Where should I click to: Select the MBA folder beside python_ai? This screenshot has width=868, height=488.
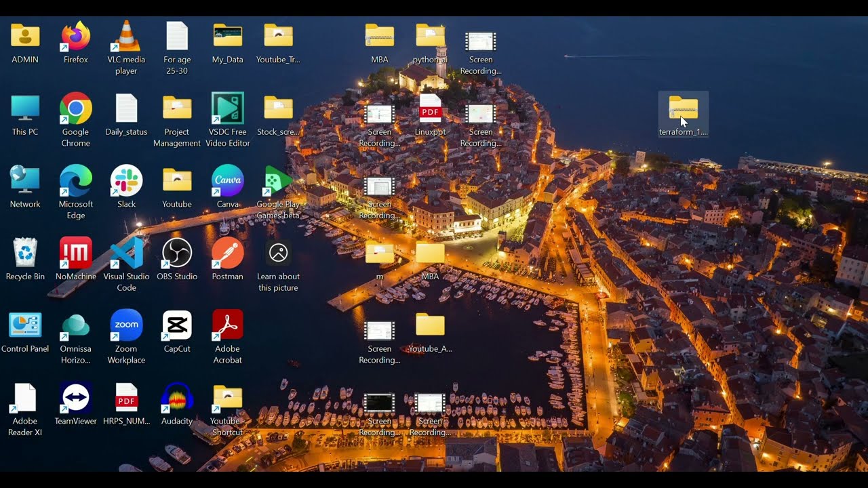tap(380, 43)
